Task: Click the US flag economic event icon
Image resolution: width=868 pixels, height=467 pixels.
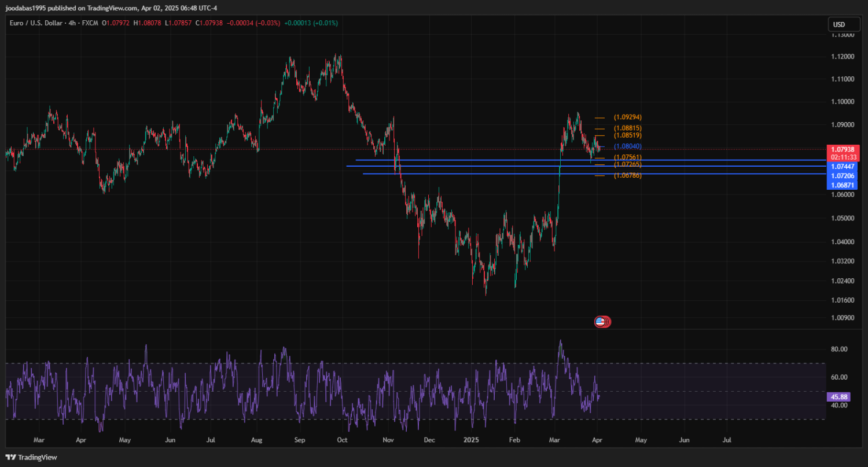Action: point(601,322)
